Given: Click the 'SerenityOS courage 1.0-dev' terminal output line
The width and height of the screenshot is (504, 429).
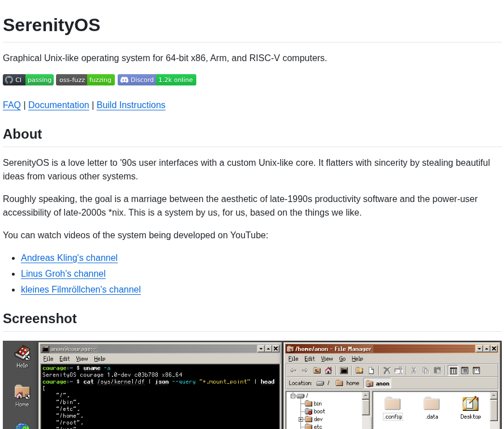Looking at the screenshot, I should pos(112,375).
